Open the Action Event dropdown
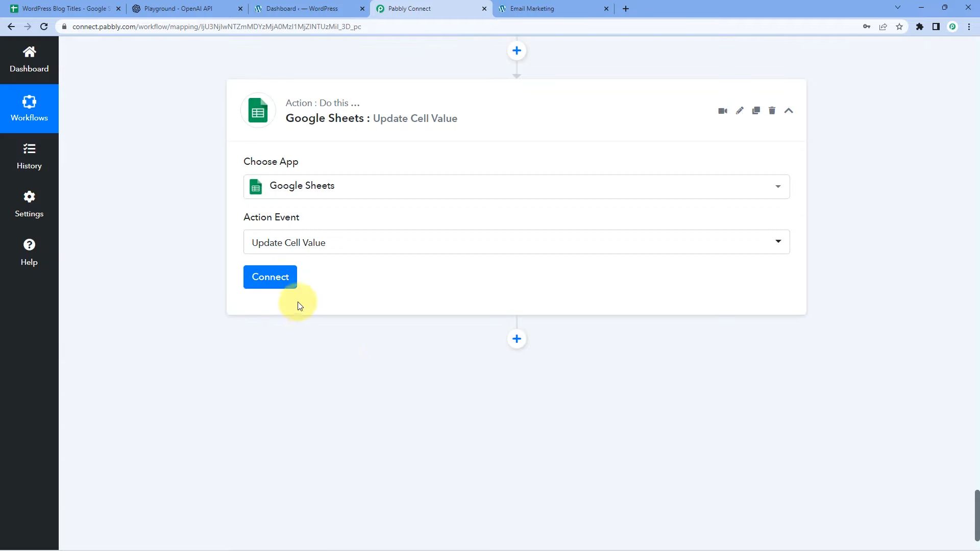The image size is (980, 551). click(516, 242)
